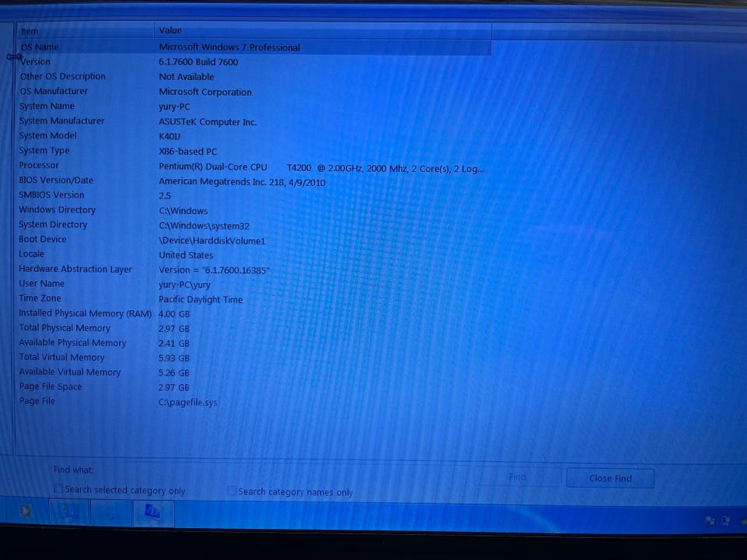Click the 'yury-PC' system name value
The width and height of the screenshot is (747, 560).
(x=174, y=107)
